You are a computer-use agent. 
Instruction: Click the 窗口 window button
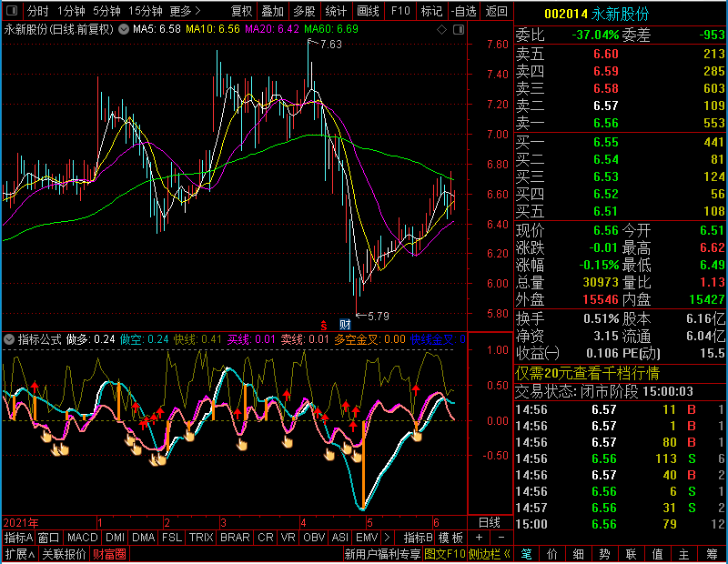[x=49, y=538]
